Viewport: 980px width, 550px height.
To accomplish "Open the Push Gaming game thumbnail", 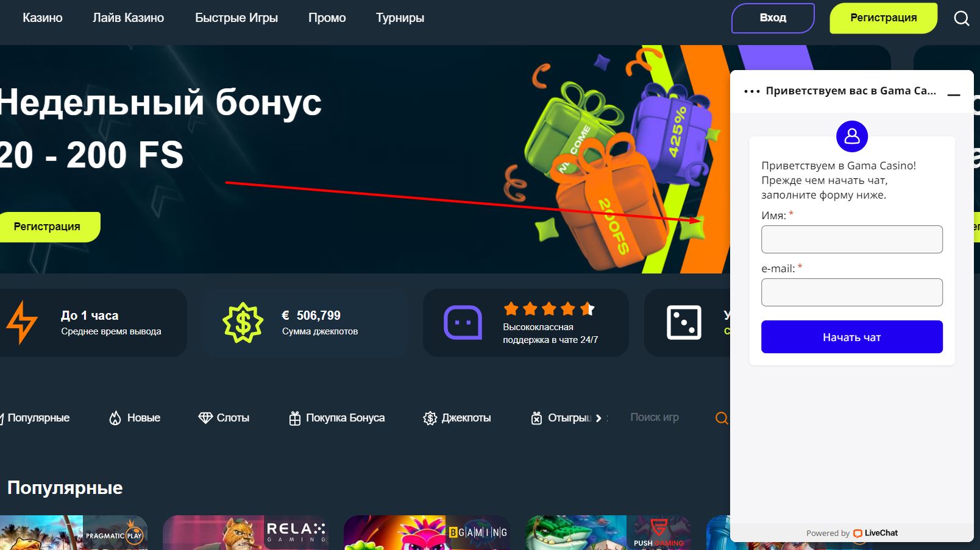I will point(608,533).
